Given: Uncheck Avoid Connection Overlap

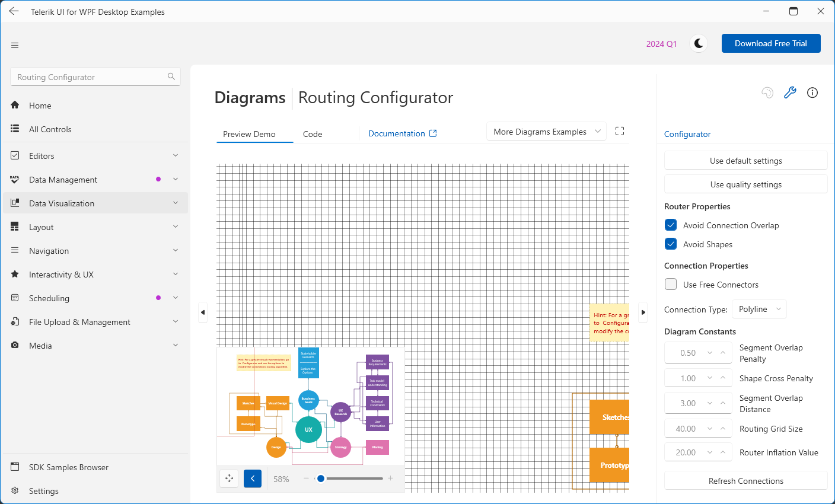Looking at the screenshot, I should tap(671, 225).
